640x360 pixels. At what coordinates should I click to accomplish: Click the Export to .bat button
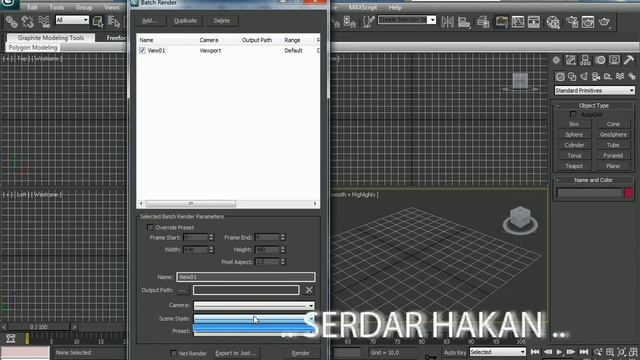235,353
